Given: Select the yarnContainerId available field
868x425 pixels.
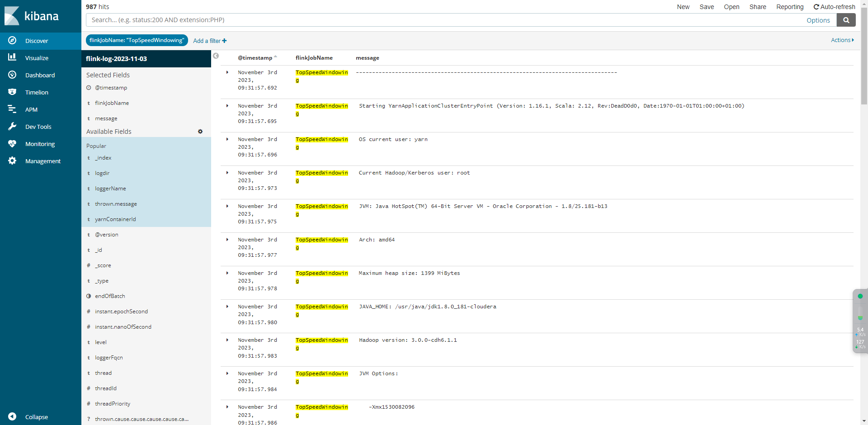Looking at the screenshot, I should (115, 219).
